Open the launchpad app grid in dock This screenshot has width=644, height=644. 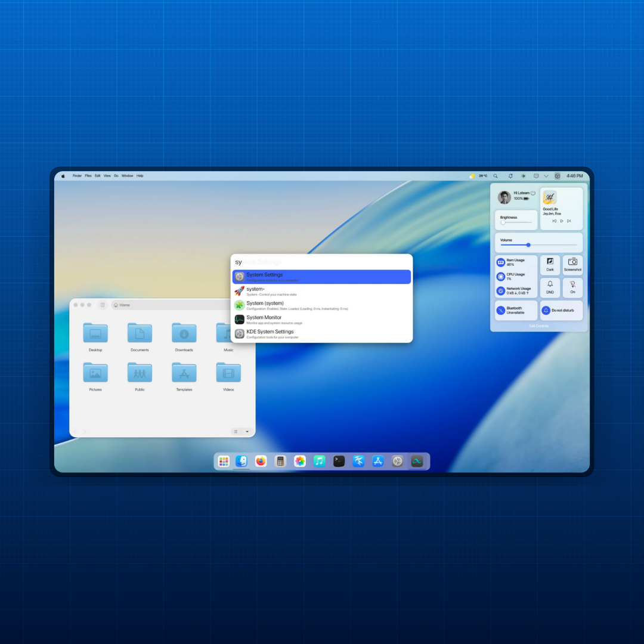click(224, 461)
